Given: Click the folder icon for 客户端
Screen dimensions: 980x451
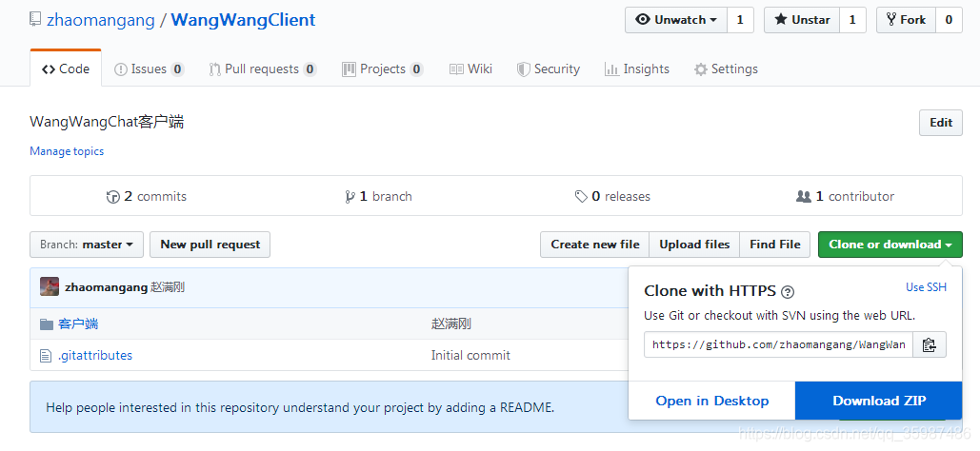Looking at the screenshot, I should (x=46, y=324).
